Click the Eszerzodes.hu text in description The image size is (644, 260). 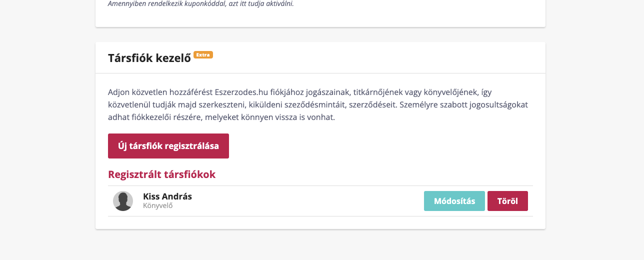pyautogui.click(x=241, y=92)
